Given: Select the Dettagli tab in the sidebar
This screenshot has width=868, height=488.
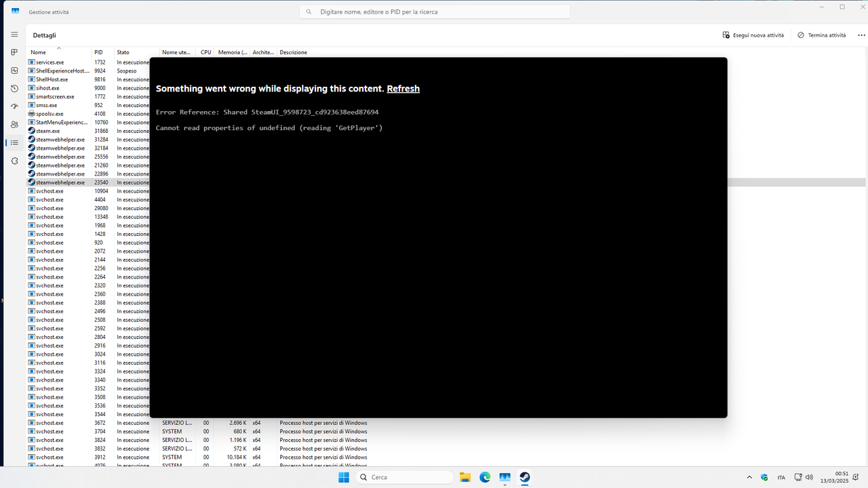Looking at the screenshot, I should pyautogui.click(x=14, y=142).
